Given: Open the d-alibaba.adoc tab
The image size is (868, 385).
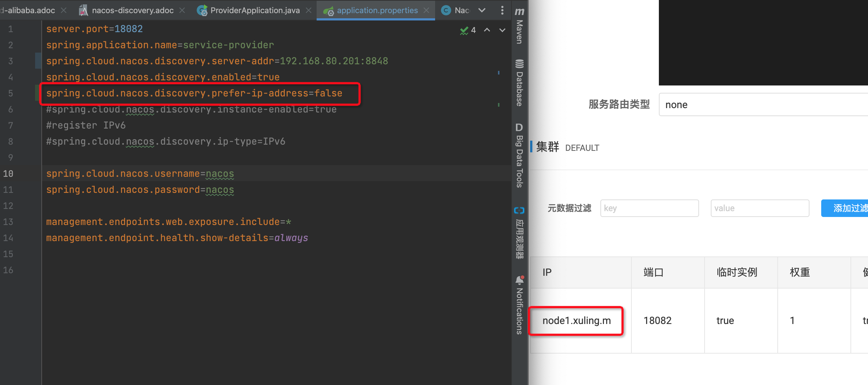Looking at the screenshot, I should tap(28, 11).
